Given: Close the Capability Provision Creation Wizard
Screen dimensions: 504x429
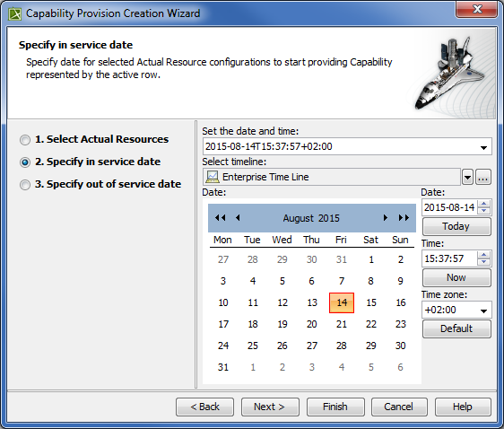Looking at the screenshot, I should (477, 9).
